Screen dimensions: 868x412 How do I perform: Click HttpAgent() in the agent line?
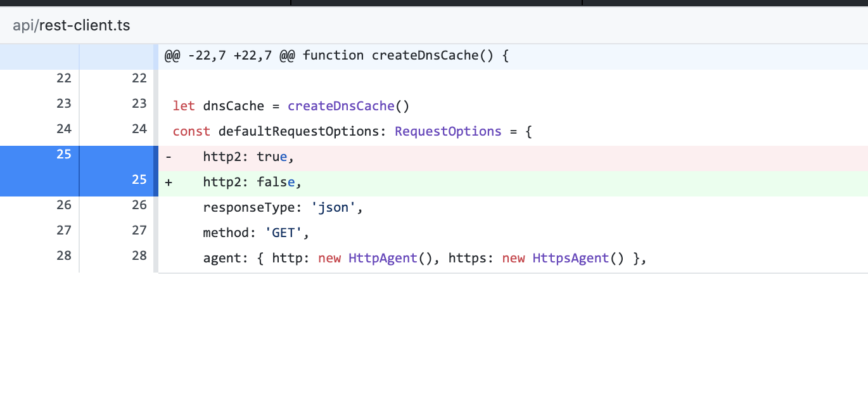(390, 259)
